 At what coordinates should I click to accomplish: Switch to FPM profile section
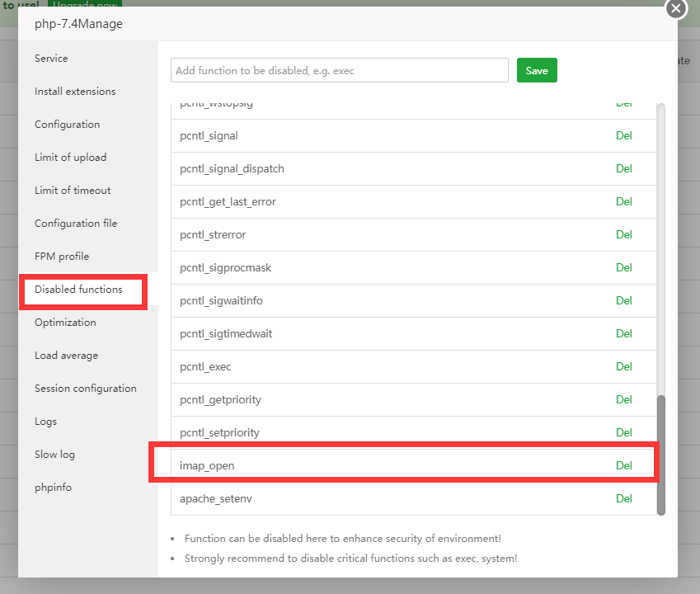pyautogui.click(x=62, y=257)
